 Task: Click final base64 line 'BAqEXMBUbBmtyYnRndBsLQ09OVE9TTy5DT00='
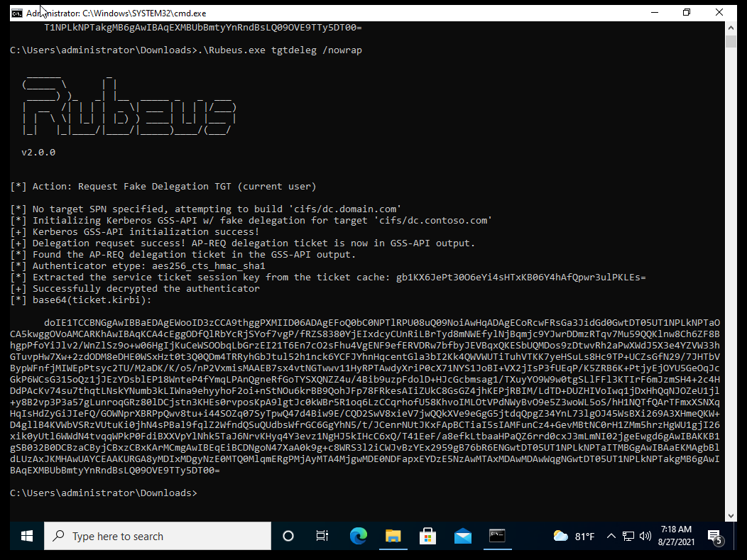[x=115, y=471]
